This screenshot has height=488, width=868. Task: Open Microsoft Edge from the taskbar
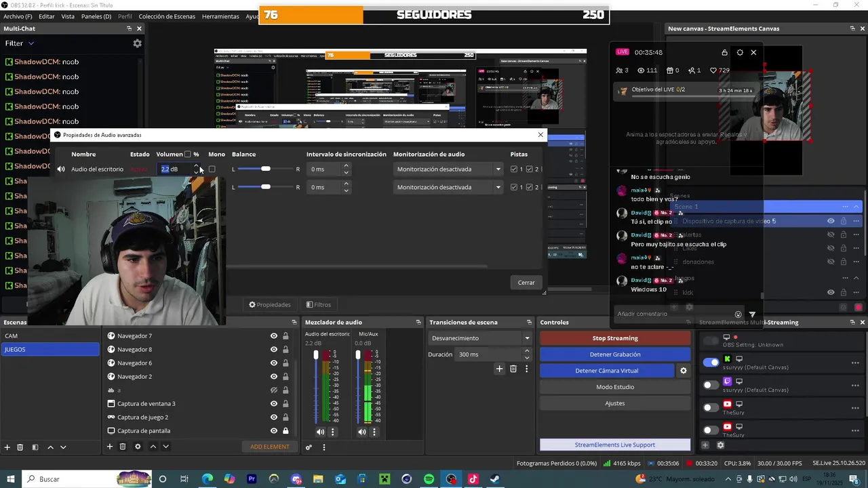pyautogui.click(x=208, y=479)
